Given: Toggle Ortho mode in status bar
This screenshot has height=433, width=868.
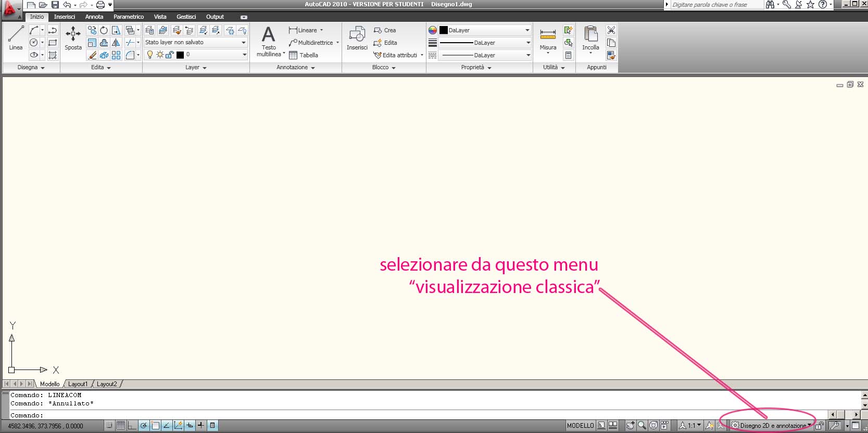Looking at the screenshot, I should tap(132, 426).
